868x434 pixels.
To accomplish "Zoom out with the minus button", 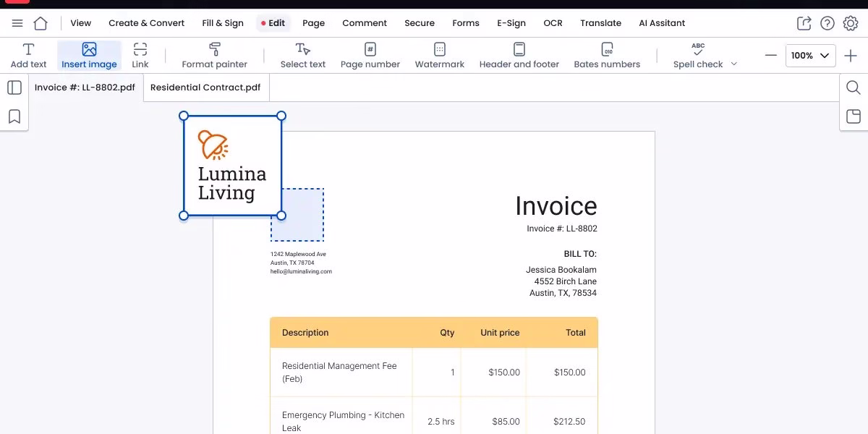I will coord(771,56).
